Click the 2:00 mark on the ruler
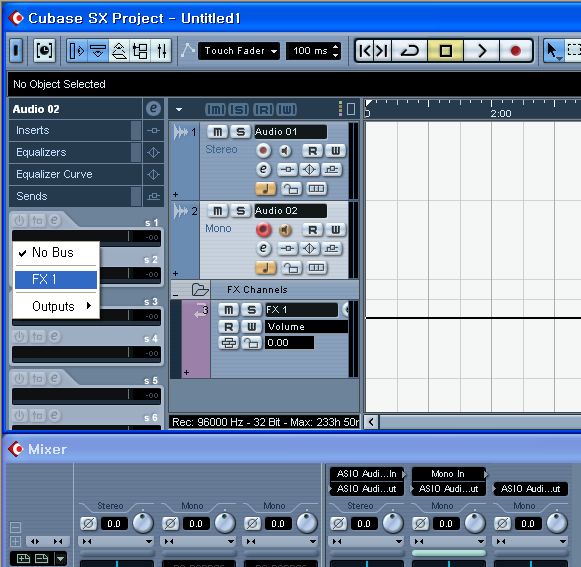Screen dimensions: 581x567 click(x=501, y=113)
